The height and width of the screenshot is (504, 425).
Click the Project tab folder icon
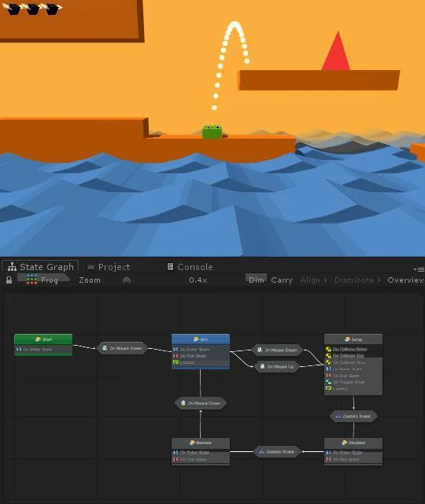[x=91, y=267]
